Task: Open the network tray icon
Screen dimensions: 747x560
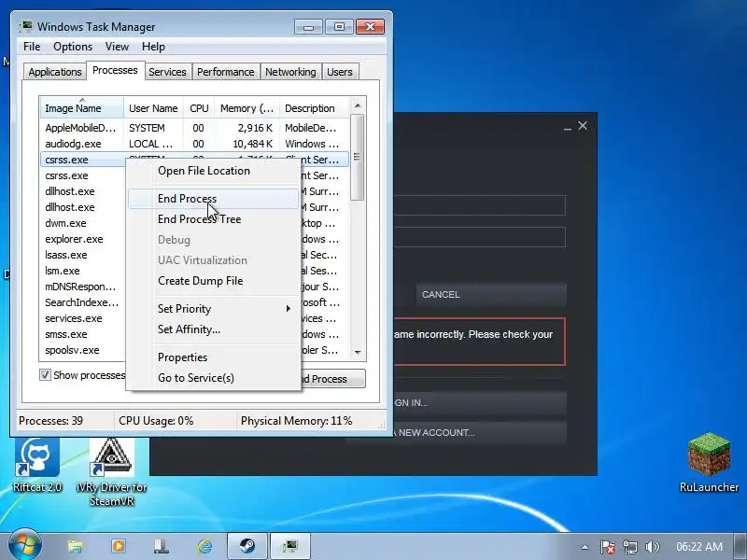Action: click(629, 547)
